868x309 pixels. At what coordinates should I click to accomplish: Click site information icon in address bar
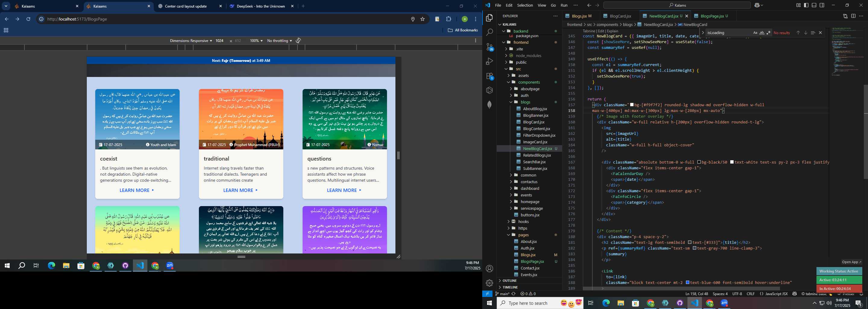pos(41,19)
